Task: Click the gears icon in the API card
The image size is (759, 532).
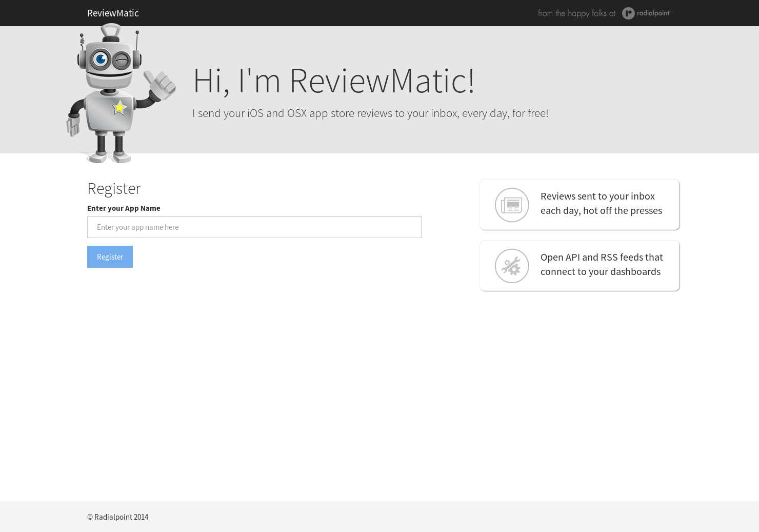Action: [x=512, y=266]
